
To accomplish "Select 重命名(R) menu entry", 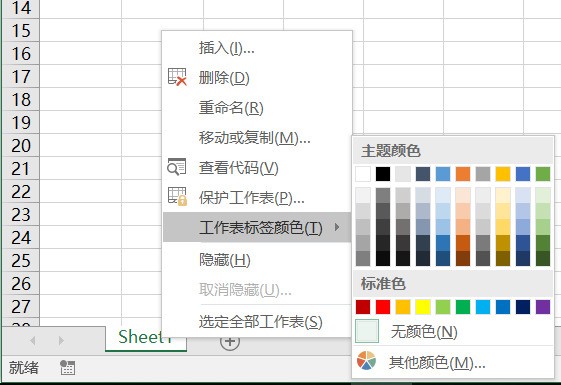I will coord(257,107).
